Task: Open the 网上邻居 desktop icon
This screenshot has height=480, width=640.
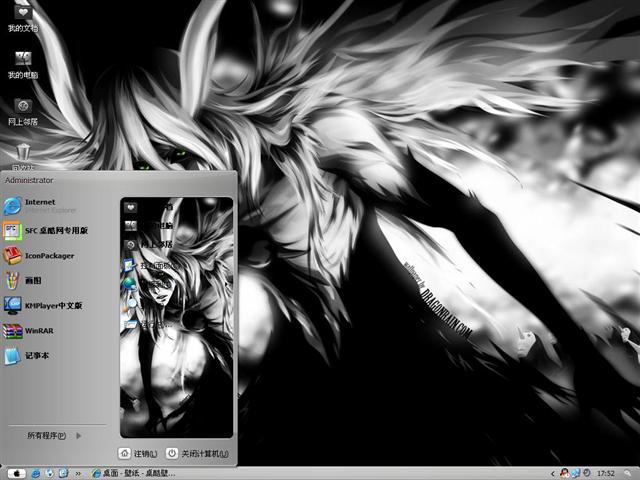Action: [x=23, y=111]
